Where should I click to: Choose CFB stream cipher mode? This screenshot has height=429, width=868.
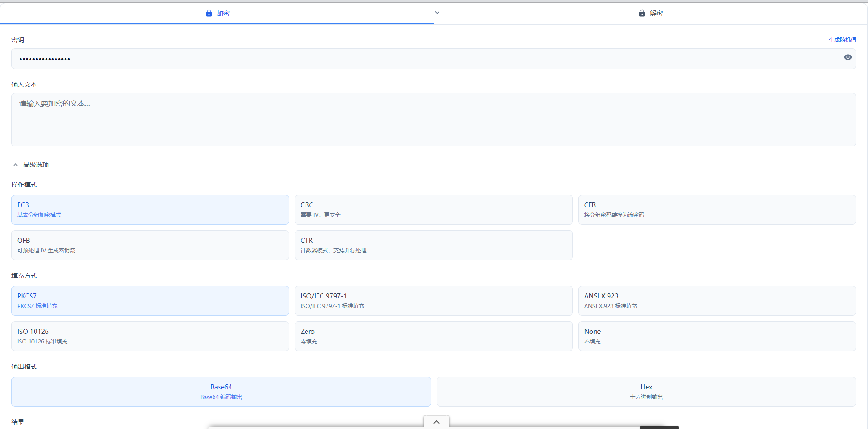(x=716, y=210)
